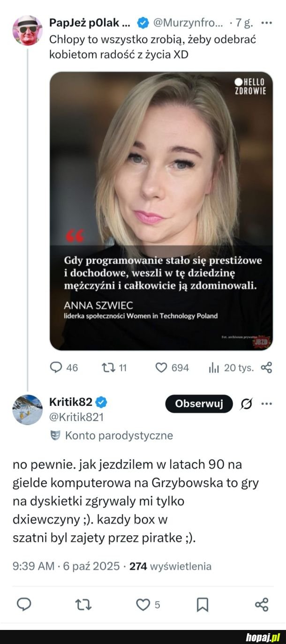Open the Anna Szwiec quote image
This screenshot has width=286, height=644.
(x=161, y=210)
